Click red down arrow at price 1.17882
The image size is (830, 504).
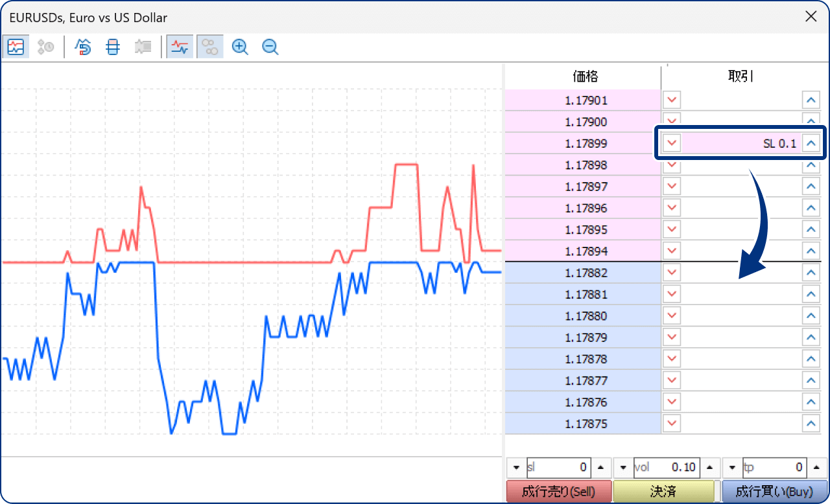point(672,273)
